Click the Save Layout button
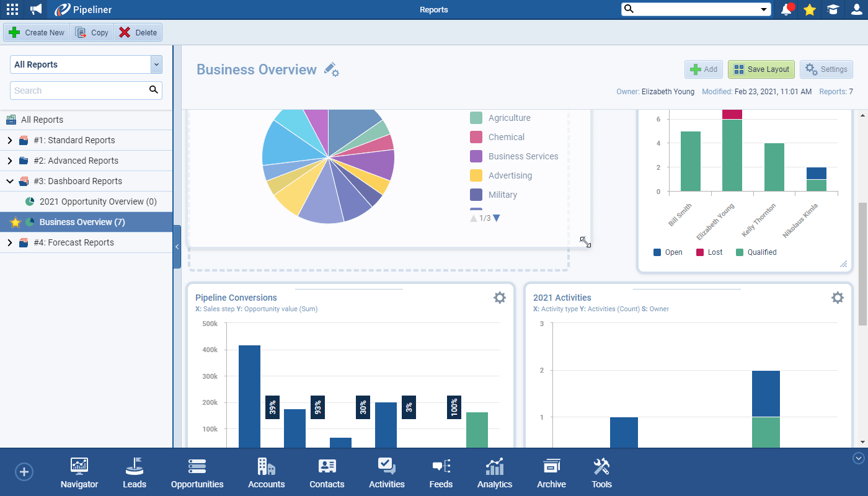 [x=761, y=69]
